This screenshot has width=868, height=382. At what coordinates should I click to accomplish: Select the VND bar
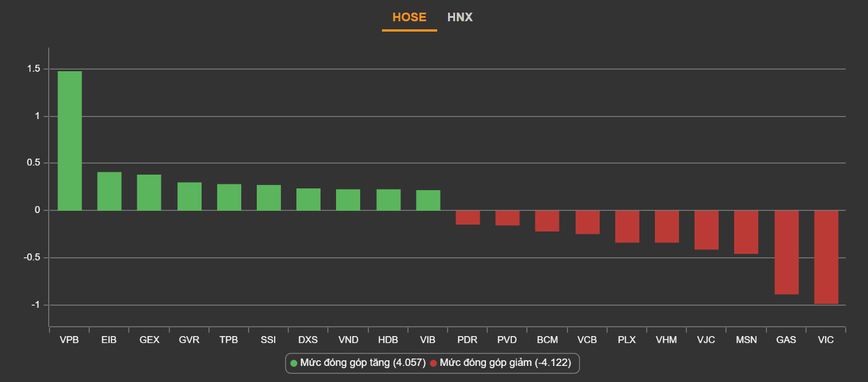point(348,200)
